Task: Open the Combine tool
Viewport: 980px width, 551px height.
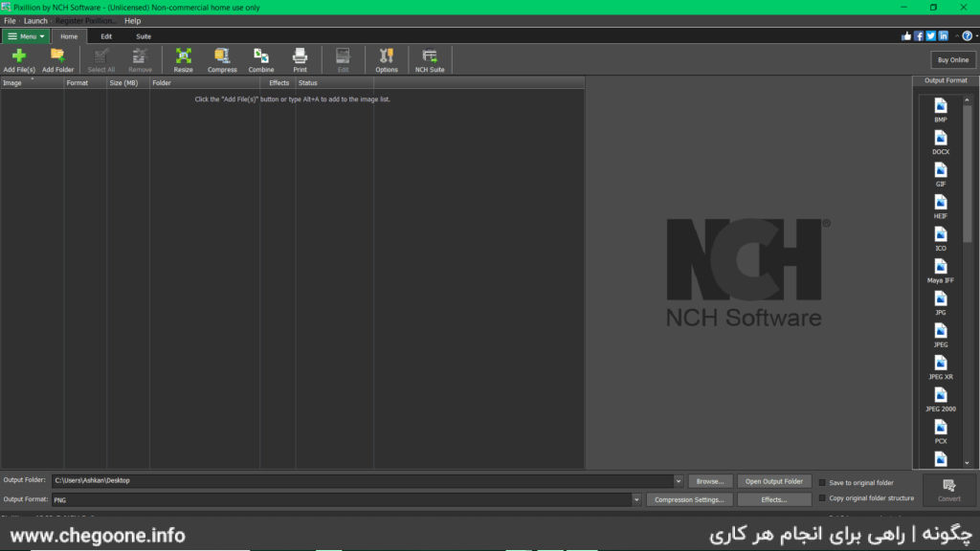Action: pyautogui.click(x=260, y=60)
